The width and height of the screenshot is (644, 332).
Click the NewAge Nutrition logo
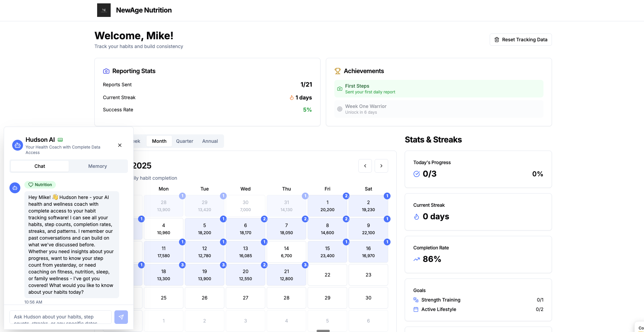tap(104, 10)
